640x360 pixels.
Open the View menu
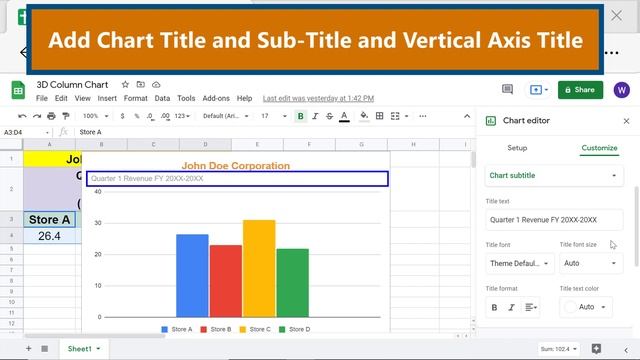click(x=82, y=98)
